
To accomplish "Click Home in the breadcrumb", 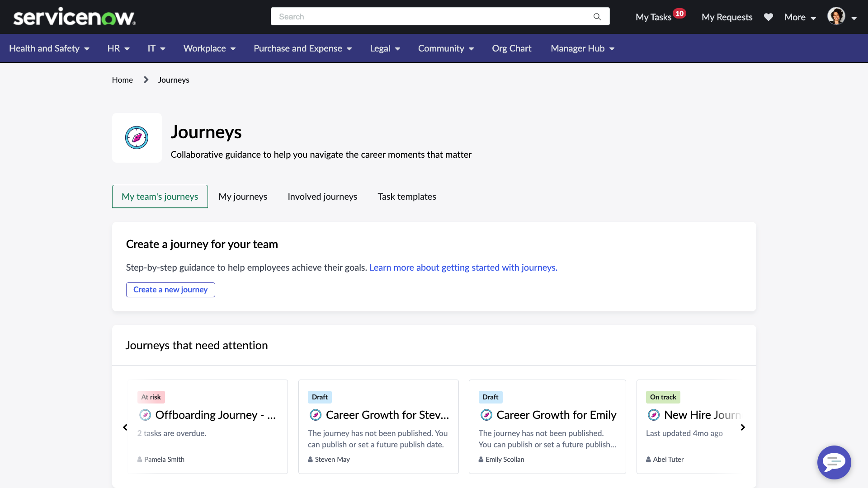I will [x=122, y=80].
